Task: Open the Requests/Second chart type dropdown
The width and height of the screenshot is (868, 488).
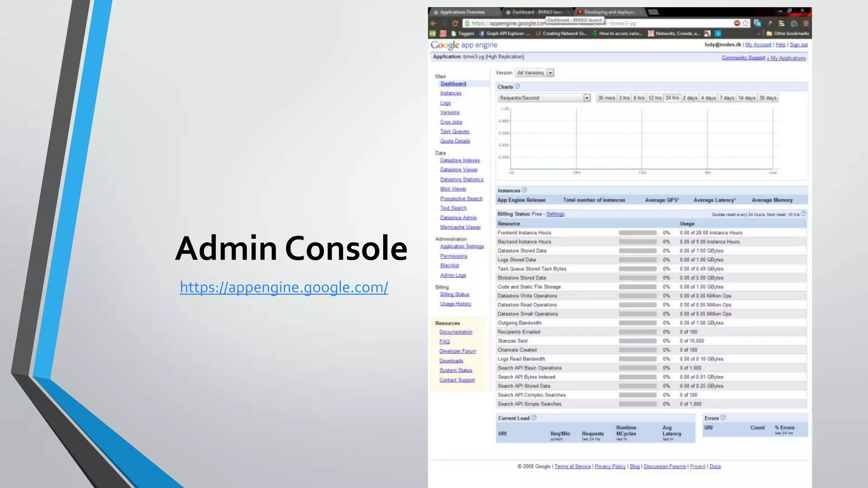Action: coord(544,98)
